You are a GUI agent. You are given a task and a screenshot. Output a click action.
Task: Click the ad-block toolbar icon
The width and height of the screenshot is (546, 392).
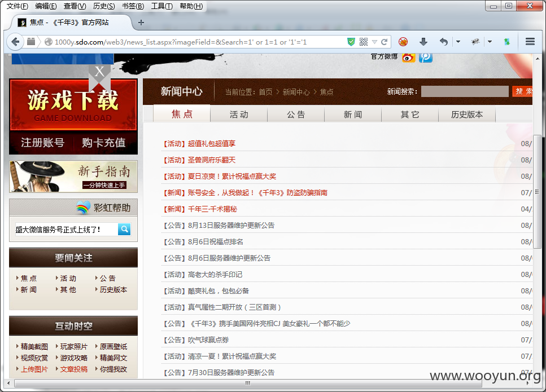(403, 42)
